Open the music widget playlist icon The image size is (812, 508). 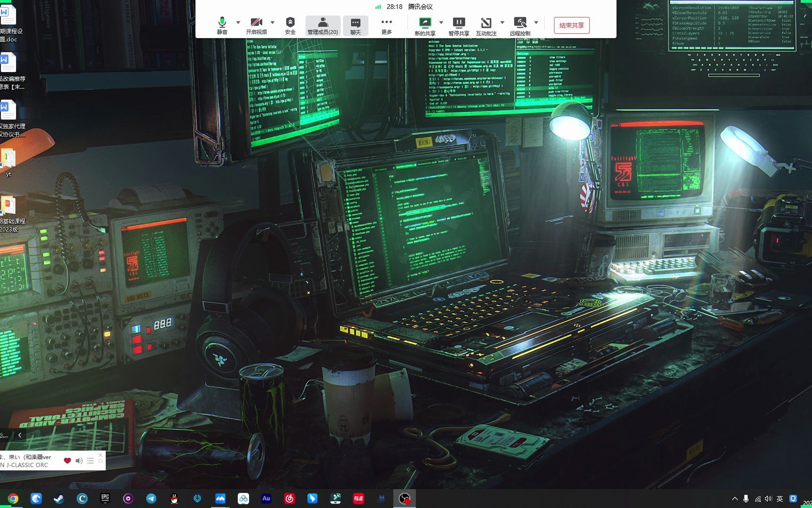coord(90,461)
